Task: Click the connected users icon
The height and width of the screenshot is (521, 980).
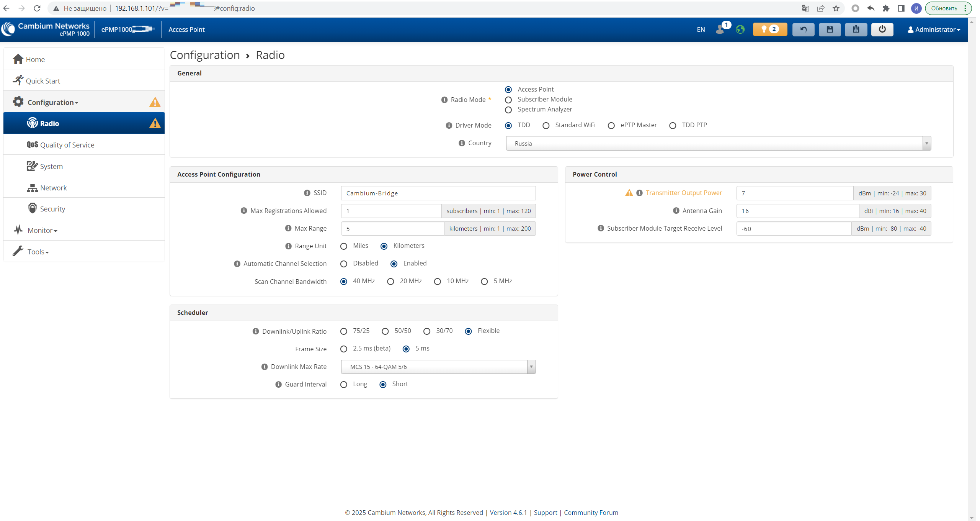Action: pyautogui.click(x=720, y=29)
